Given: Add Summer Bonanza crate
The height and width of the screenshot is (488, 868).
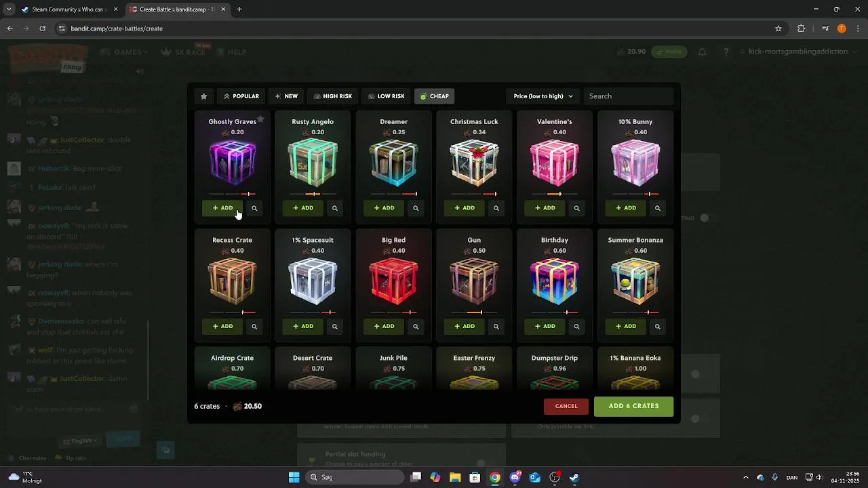Looking at the screenshot, I should (x=626, y=326).
